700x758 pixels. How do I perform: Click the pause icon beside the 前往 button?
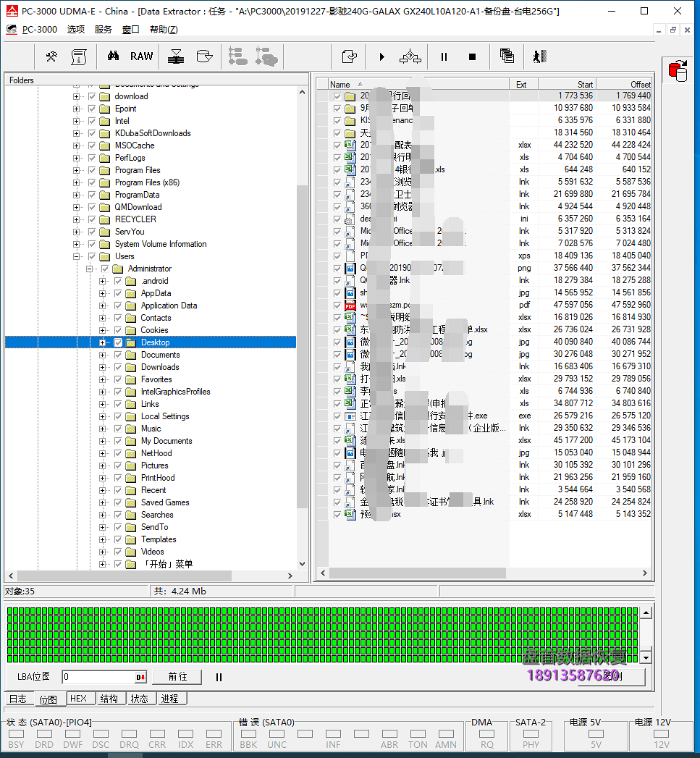(x=219, y=677)
